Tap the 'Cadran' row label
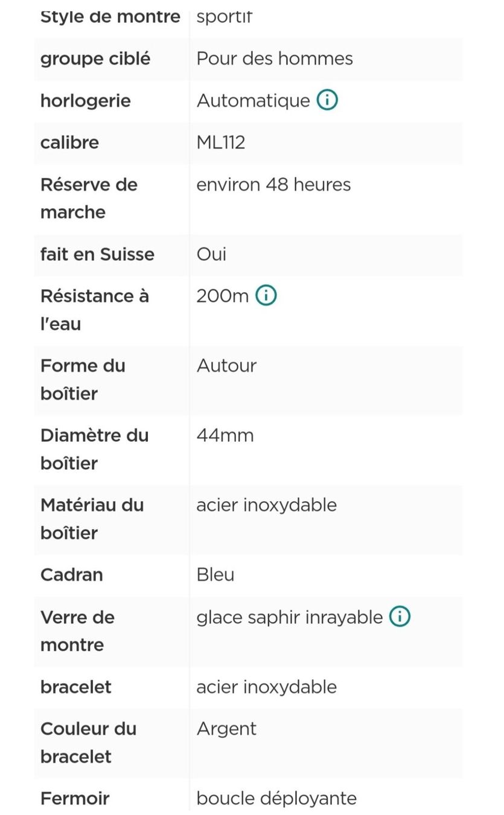This screenshot has width=504, height=815. pyautogui.click(x=72, y=575)
